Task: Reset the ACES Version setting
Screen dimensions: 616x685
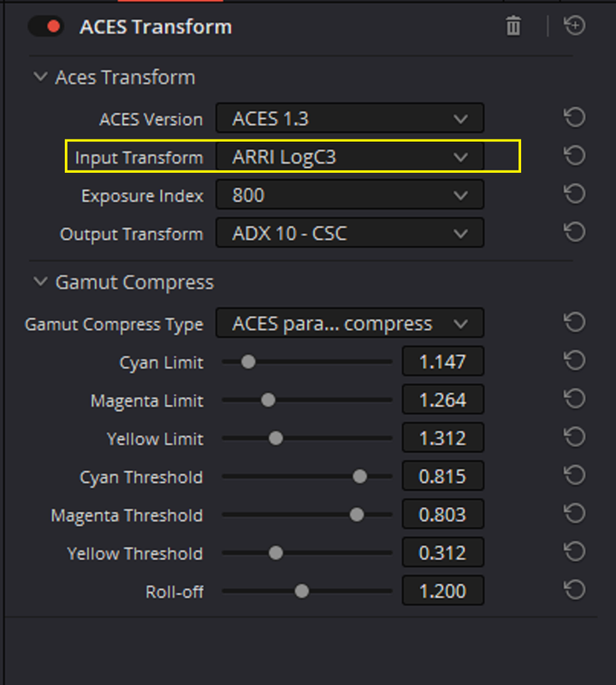Action: pyautogui.click(x=575, y=117)
